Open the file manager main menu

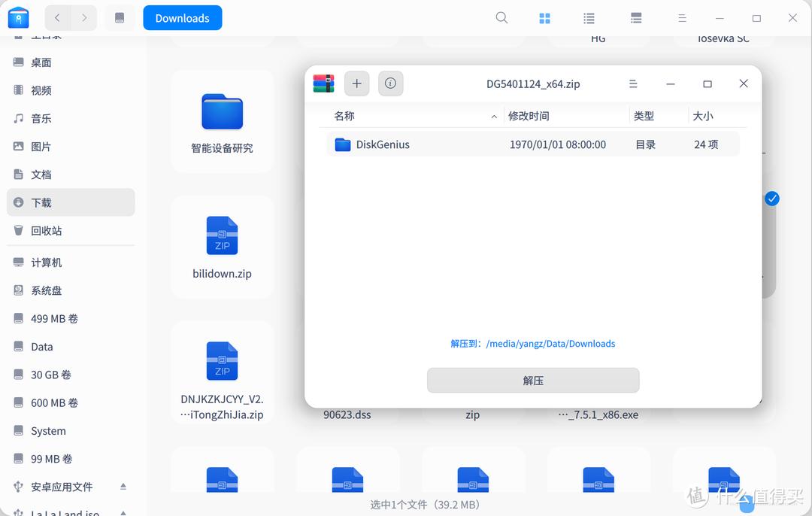click(681, 17)
